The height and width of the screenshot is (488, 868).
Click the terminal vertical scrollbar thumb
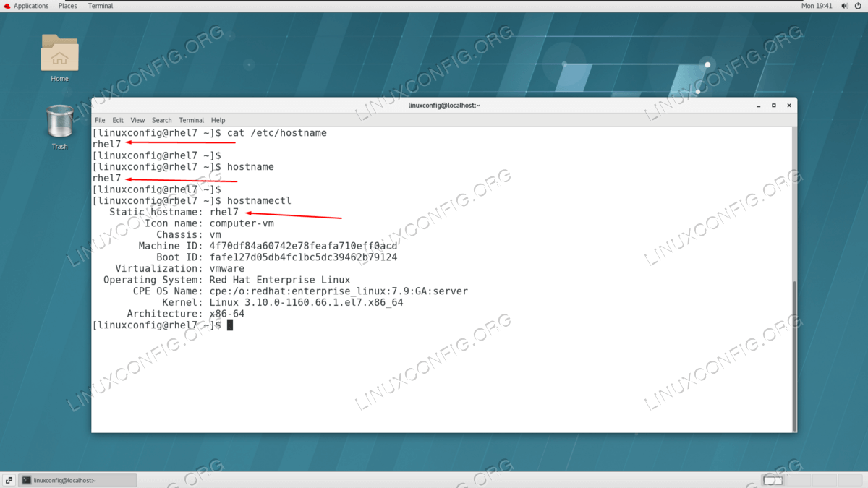pos(794,355)
